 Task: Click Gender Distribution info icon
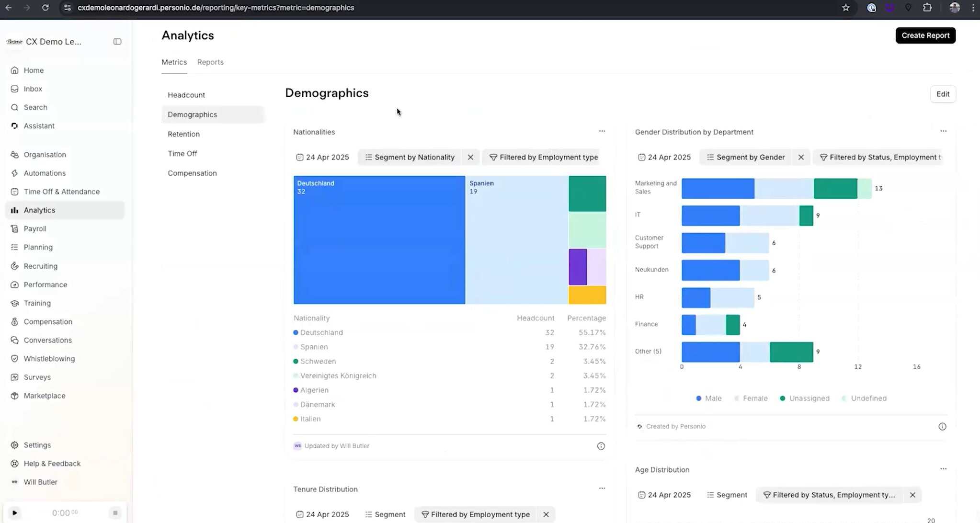tap(942, 426)
